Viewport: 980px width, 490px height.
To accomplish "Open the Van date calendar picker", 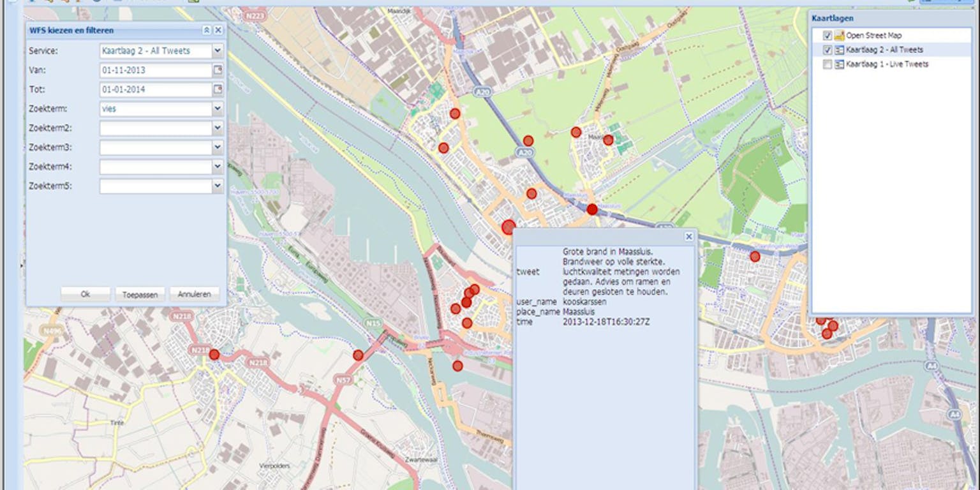I will [218, 70].
